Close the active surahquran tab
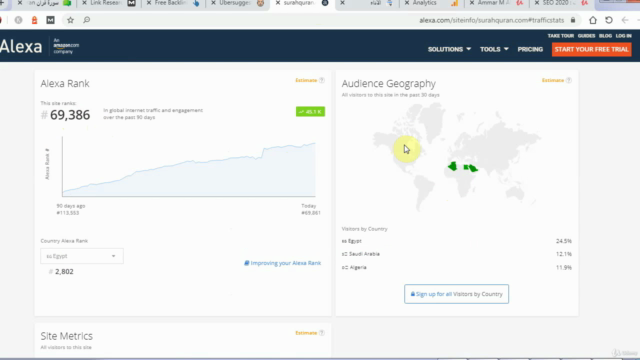Screen dimensions: 640x360 278,3
